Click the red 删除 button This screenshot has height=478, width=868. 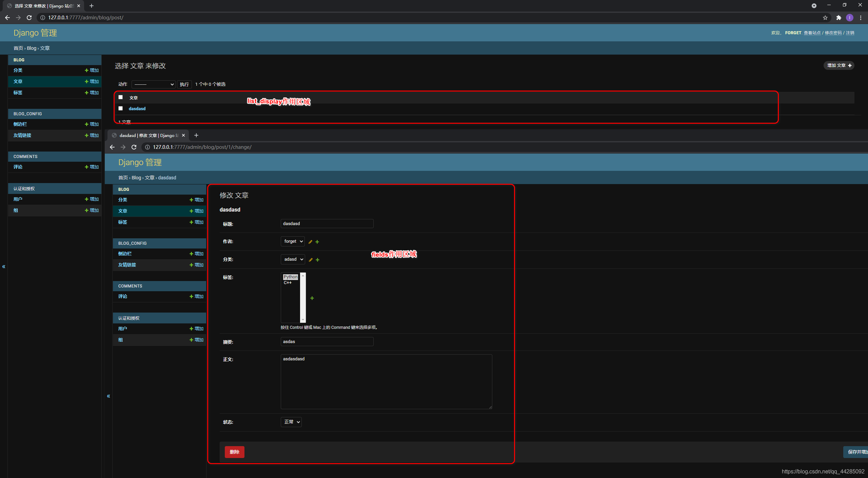[x=234, y=452]
